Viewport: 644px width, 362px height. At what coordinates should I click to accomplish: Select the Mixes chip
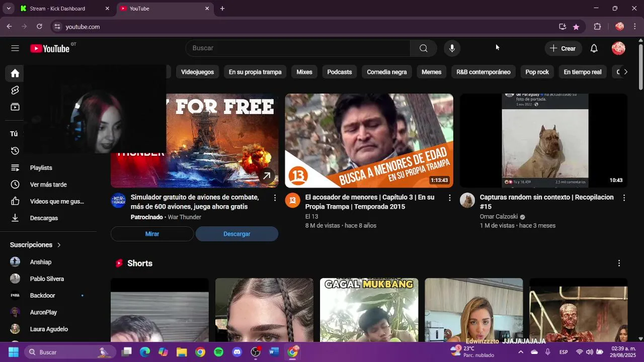[x=304, y=72]
